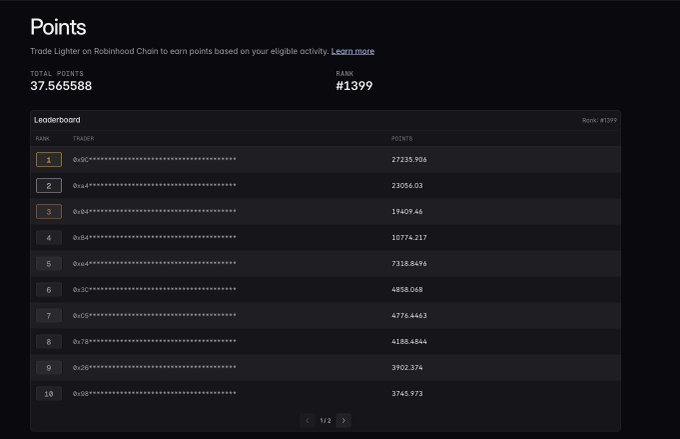
Task: Click the rank 7 badge
Action: coord(49,316)
